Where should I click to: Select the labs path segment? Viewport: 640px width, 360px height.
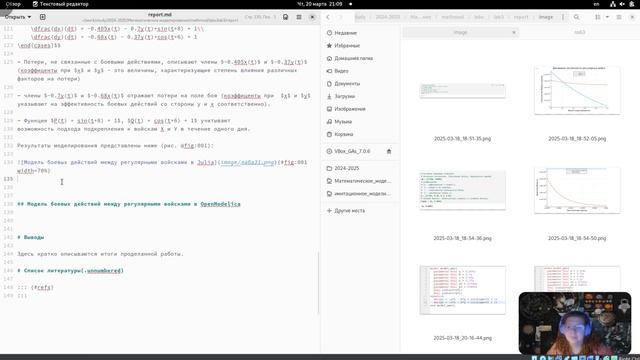(479, 17)
